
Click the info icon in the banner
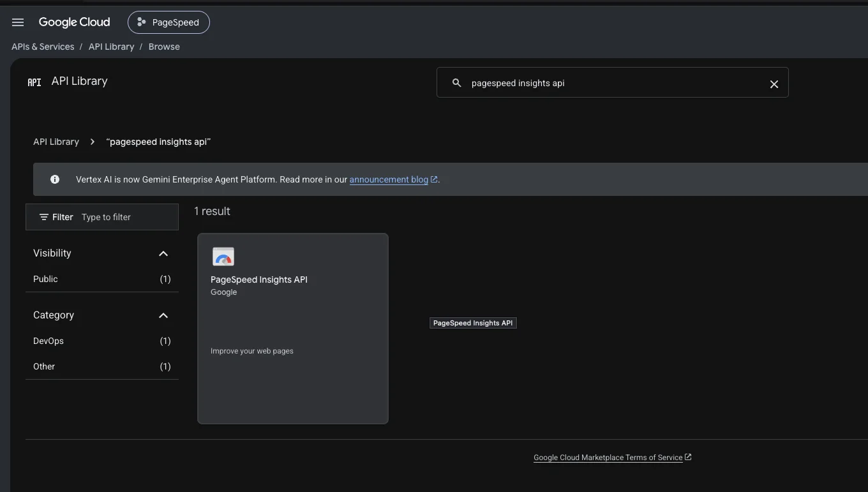pyautogui.click(x=55, y=179)
